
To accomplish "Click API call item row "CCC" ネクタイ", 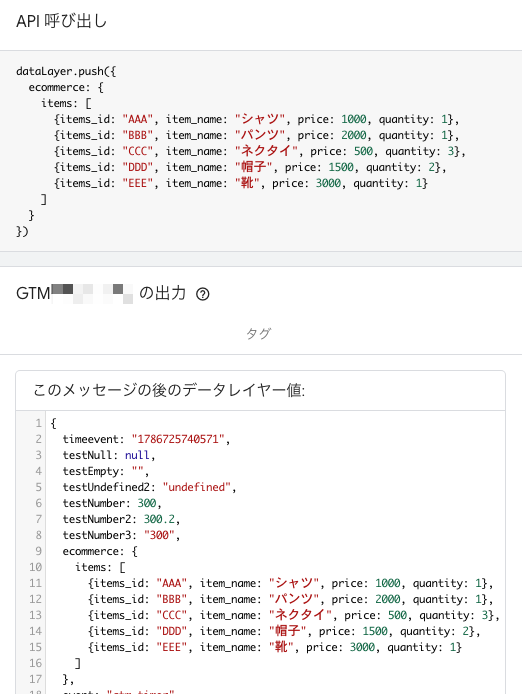I will point(260,151).
